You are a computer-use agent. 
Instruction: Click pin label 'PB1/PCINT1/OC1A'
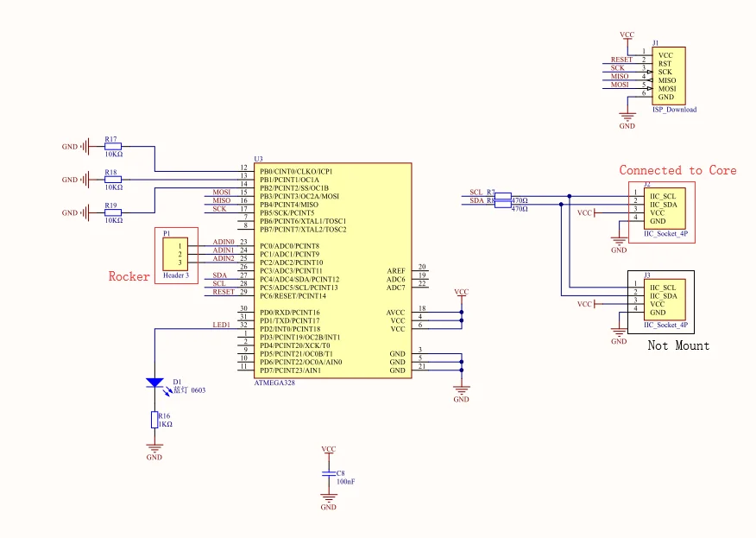(x=289, y=180)
